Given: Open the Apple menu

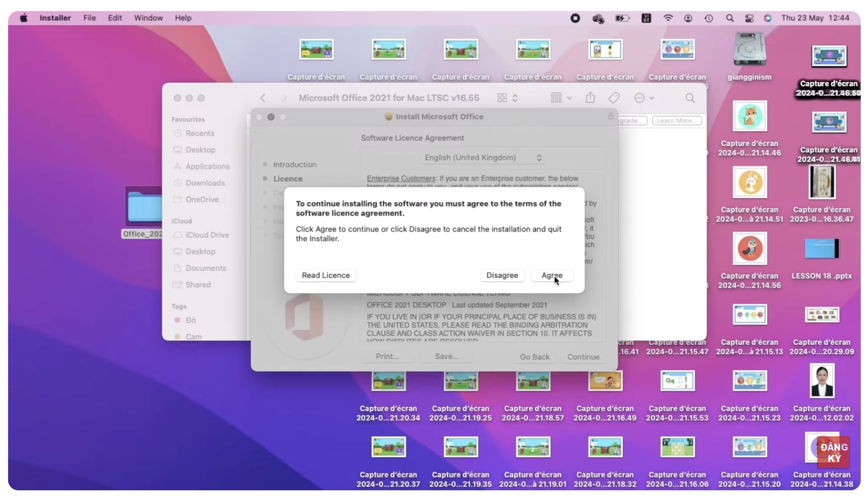Looking at the screenshot, I should pyautogui.click(x=24, y=18).
